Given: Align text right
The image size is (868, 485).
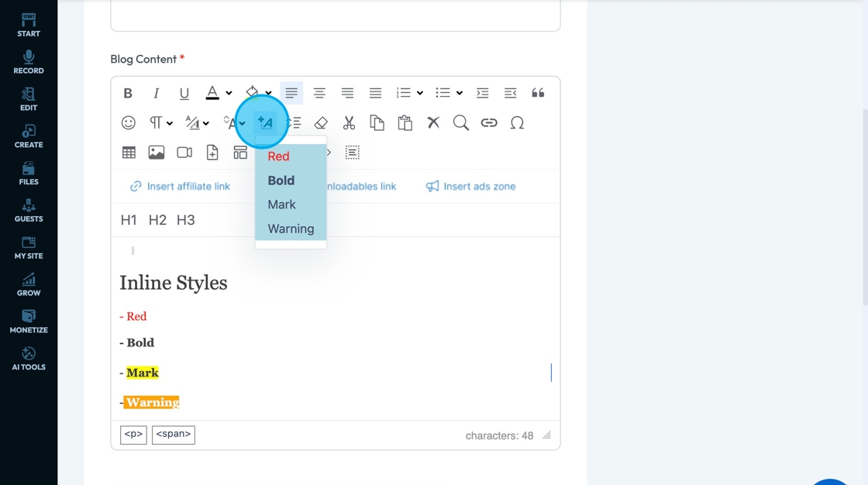Looking at the screenshot, I should coord(348,93).
